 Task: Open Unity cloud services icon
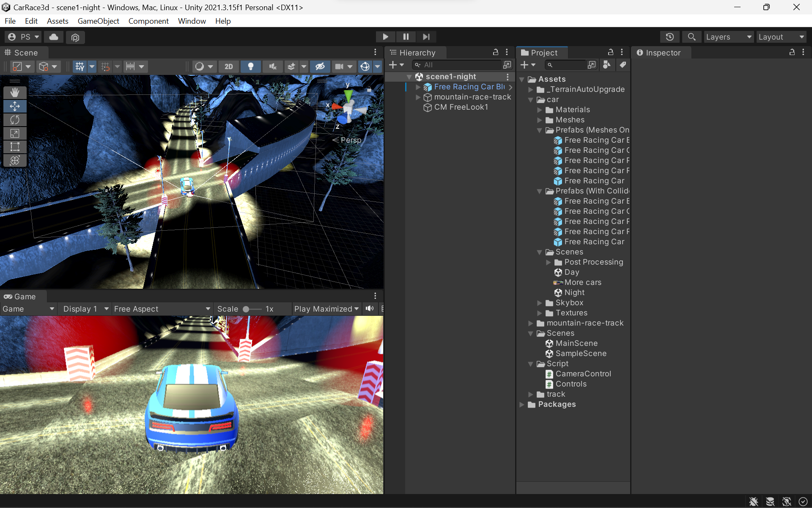point(54,37)
